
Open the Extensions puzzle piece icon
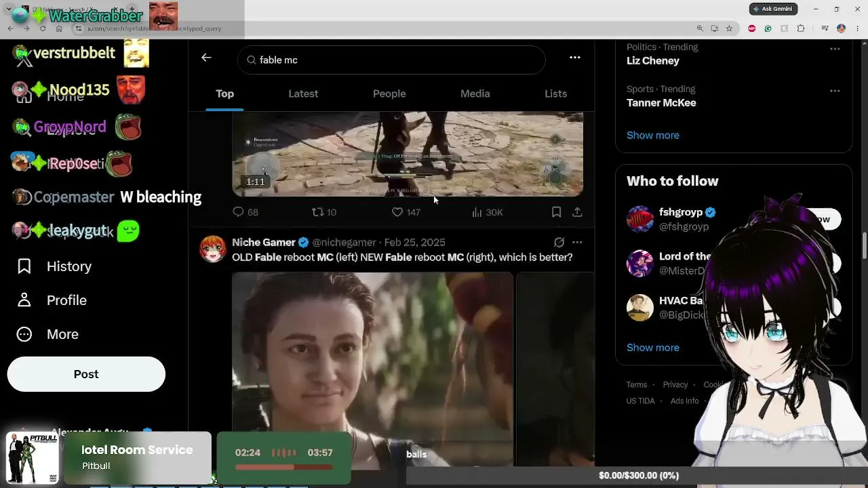[801, 28]
